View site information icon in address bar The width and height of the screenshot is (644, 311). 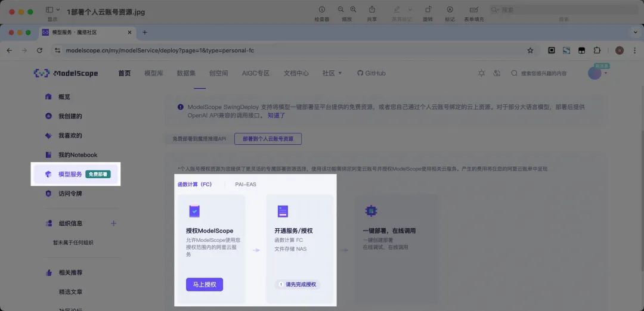pos(58,51)
